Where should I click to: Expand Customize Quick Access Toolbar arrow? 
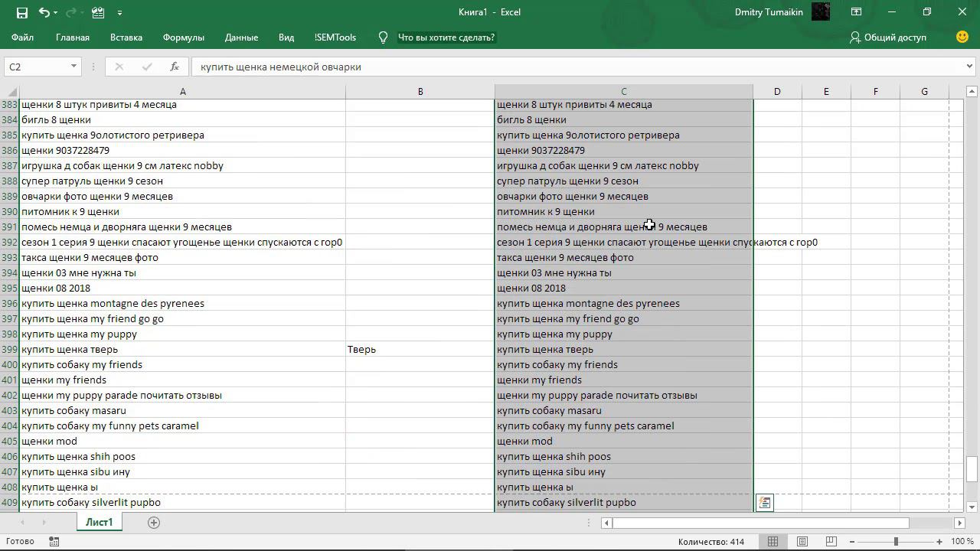click(119, 13)
